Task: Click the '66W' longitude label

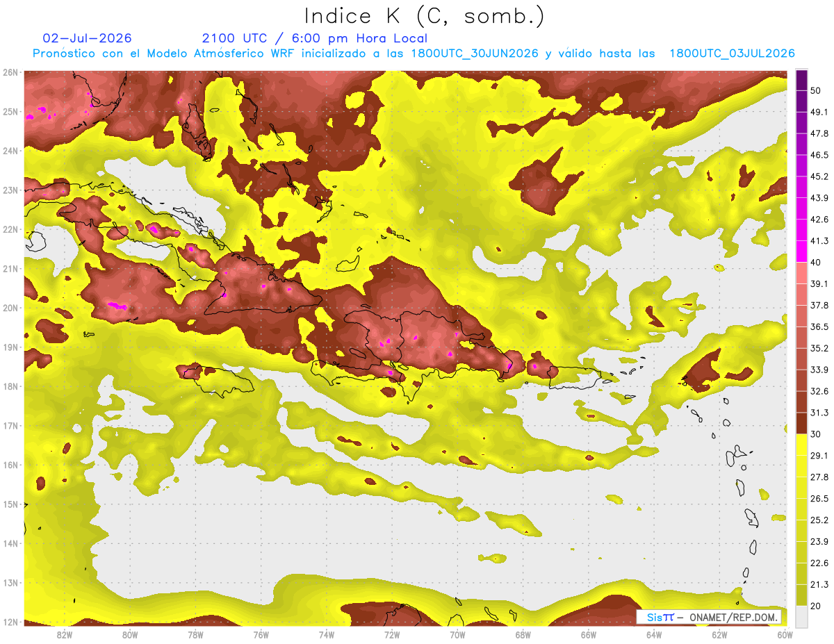Action: [588, 634]
